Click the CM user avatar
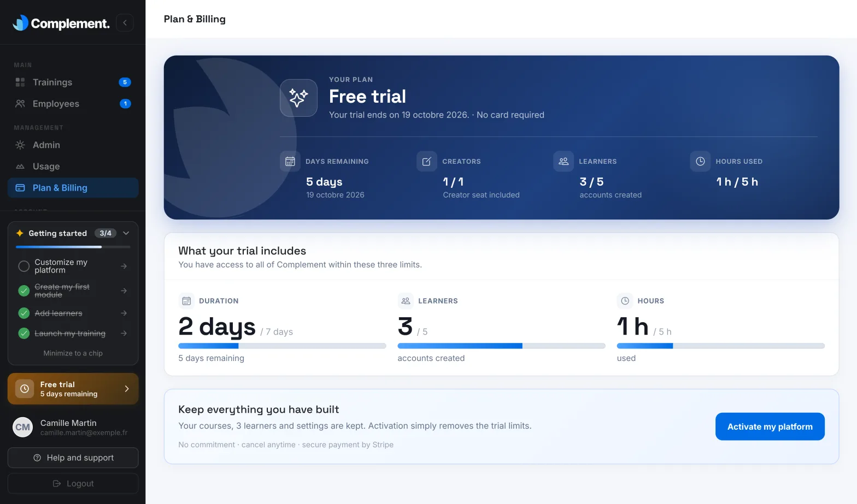This screenshot has height=504, width=857. click(23, 427)
